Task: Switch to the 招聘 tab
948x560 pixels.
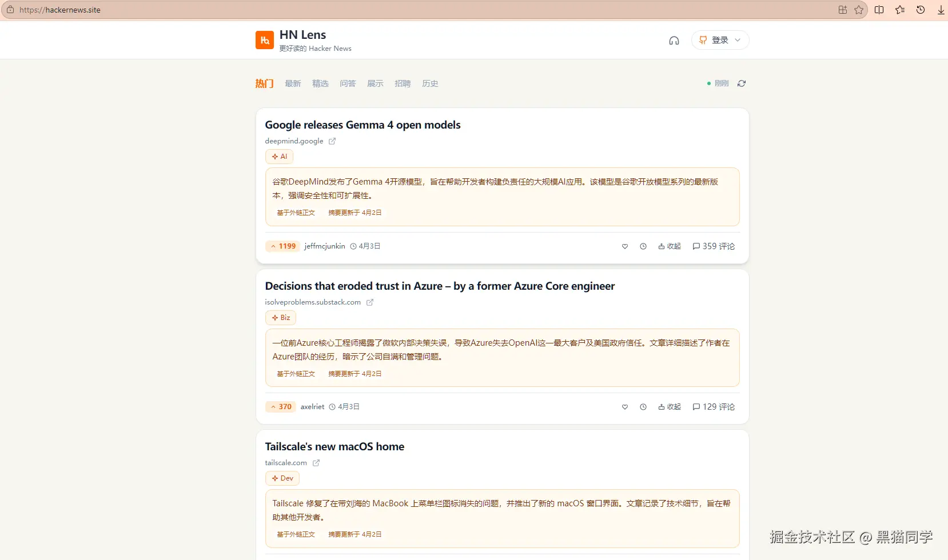Action: click(403, 83)
